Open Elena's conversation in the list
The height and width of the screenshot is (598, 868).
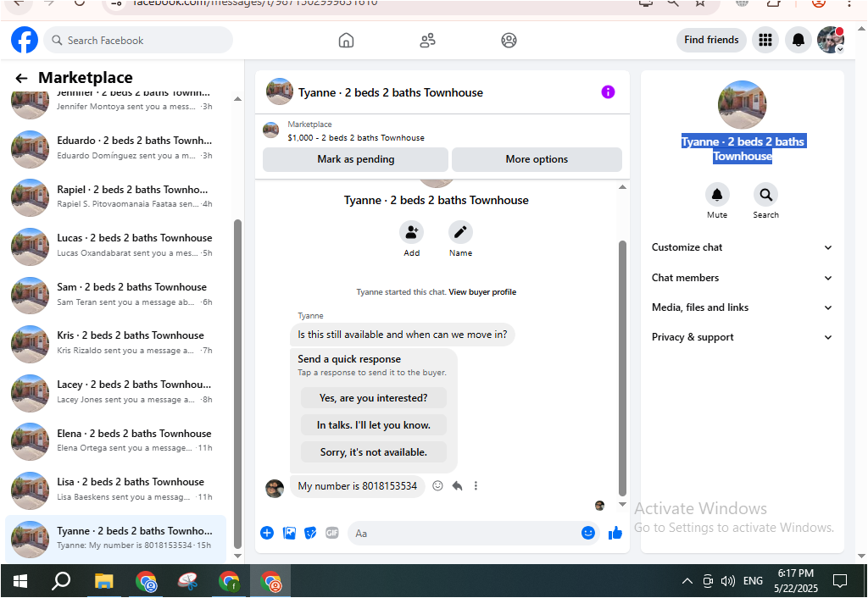[x=115, y=441]
